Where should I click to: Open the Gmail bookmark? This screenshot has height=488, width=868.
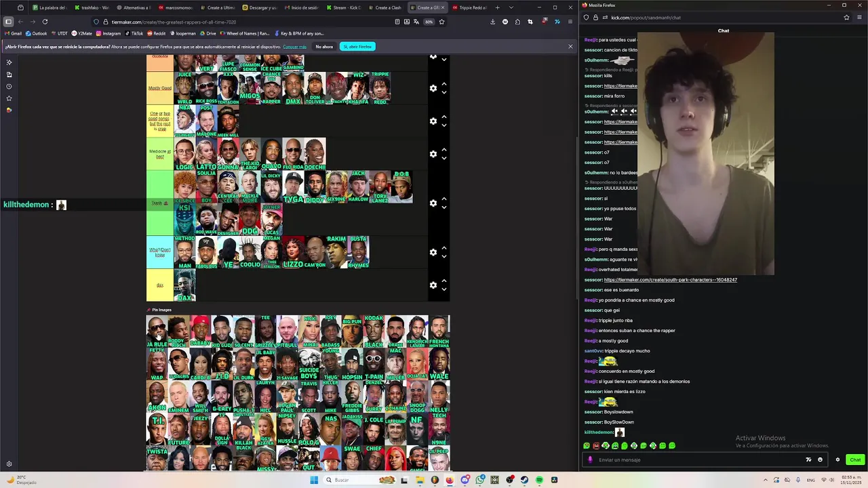coord(14,33)
